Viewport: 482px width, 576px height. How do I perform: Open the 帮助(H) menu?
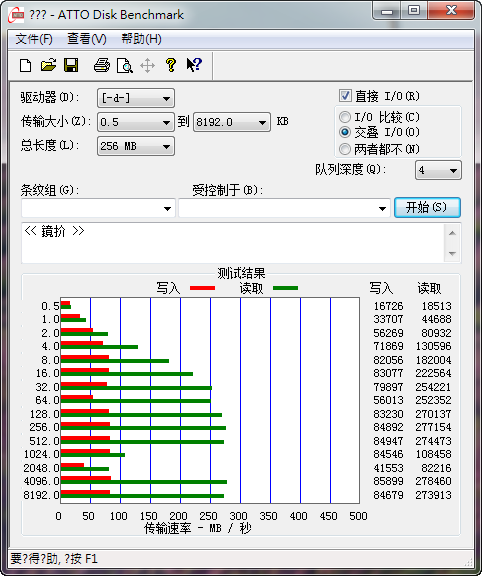[x=141, y=39]
